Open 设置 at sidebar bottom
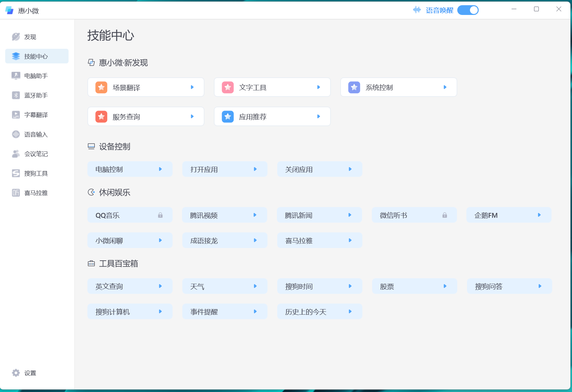This screenshot has height=392, width=572. pos(37,373)
